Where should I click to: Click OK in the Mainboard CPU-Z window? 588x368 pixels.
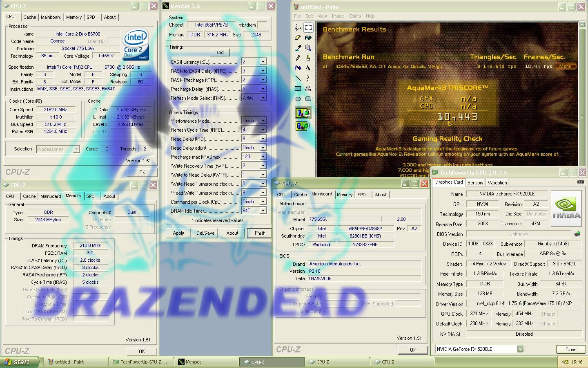point(413,350)
